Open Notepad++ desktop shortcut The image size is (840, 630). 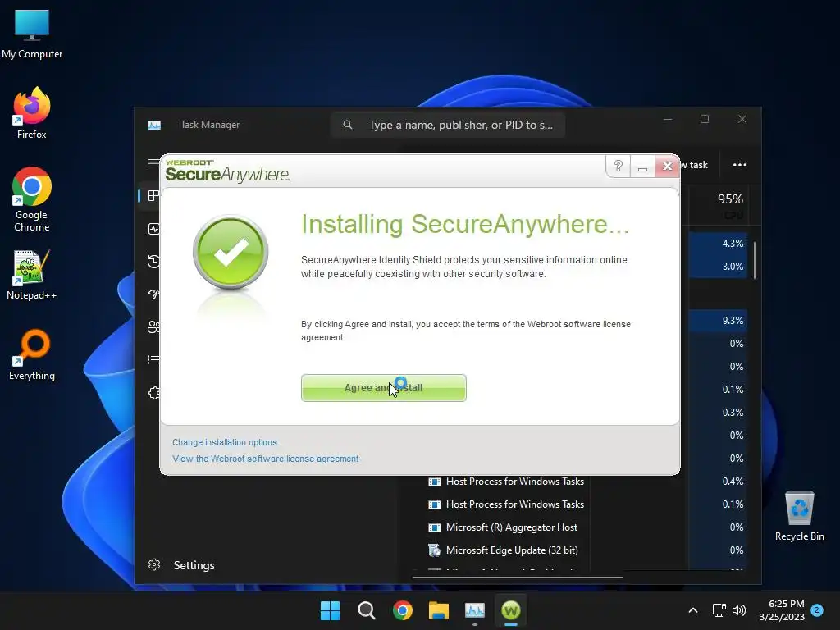32,274
